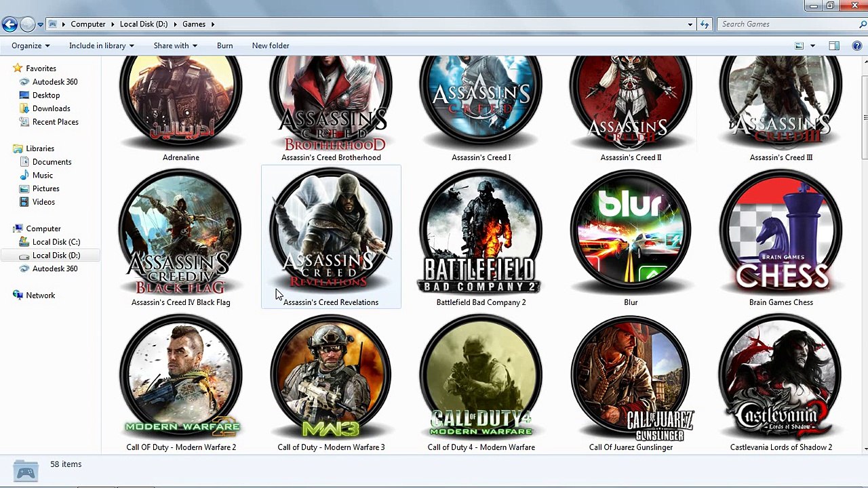Viewport: 868px width, 488px height.
Task: Open the Blur game icon
Action: pyautogui.click(x=631, y=232)
